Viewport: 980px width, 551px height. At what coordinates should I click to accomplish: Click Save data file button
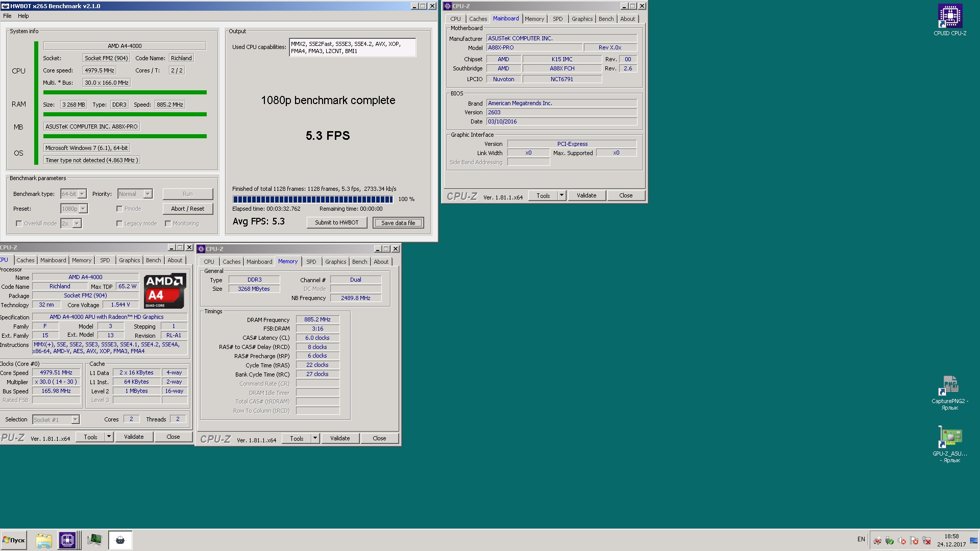coord(398,222)
